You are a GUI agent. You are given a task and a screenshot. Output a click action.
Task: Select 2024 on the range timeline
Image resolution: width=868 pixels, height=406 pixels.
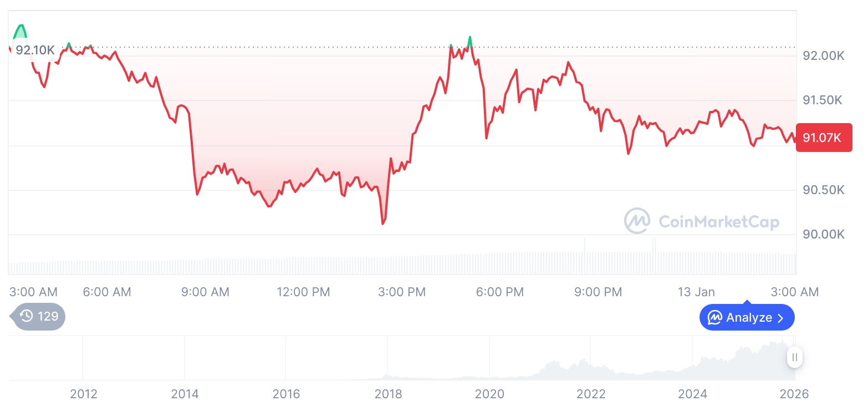coord(692,394)
